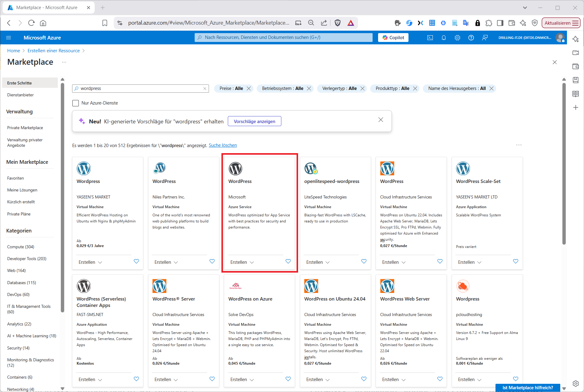Favorite the WordPress Scale-Set card
Screen dimensions: 584x392
[x=516, y=261]
